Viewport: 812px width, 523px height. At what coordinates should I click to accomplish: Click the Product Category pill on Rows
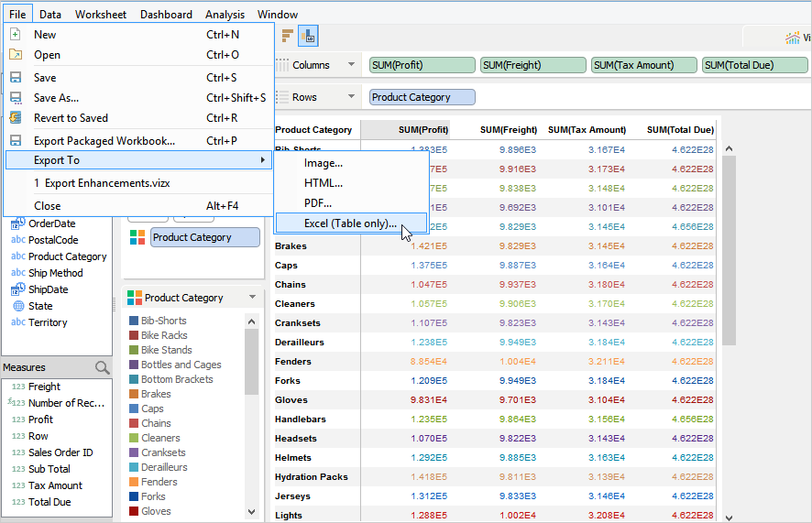click(x=422, y=97)
